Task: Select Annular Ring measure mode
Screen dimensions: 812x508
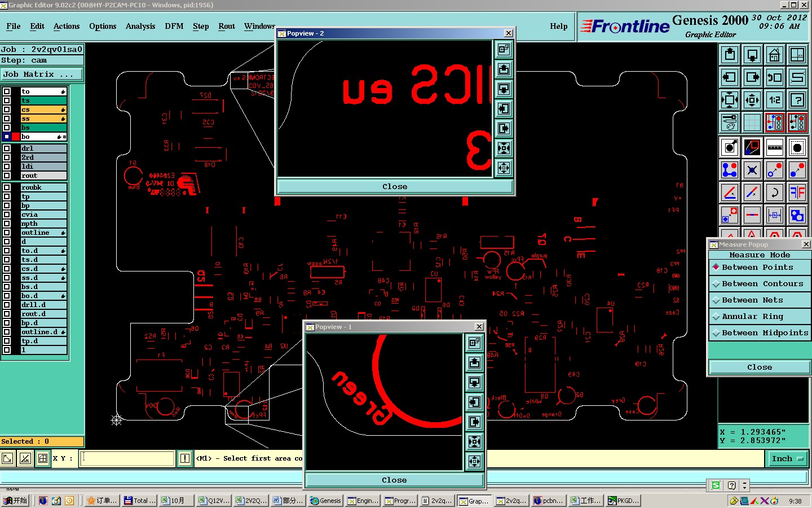Action: [x=760, y=316]
